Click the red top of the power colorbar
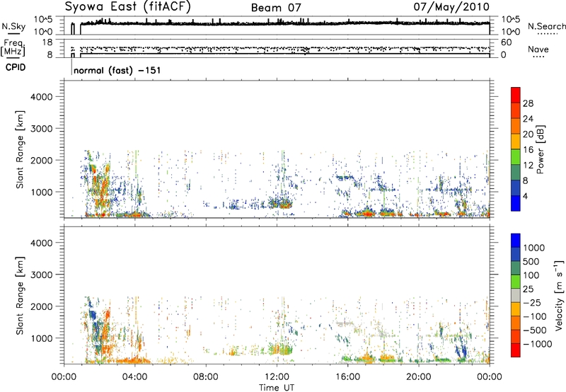This screenshot has width=566, height=392. [x=516, y=95]
